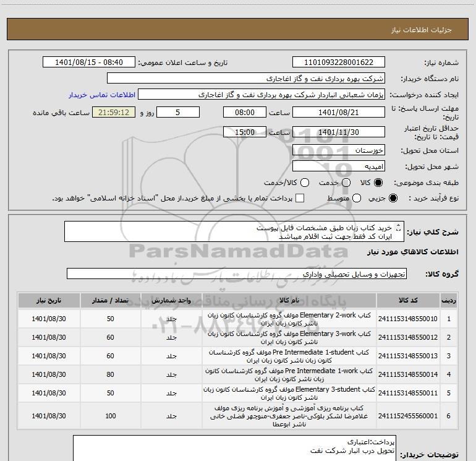Click the price validity date 1401/11/30

(x=339, y=132)
